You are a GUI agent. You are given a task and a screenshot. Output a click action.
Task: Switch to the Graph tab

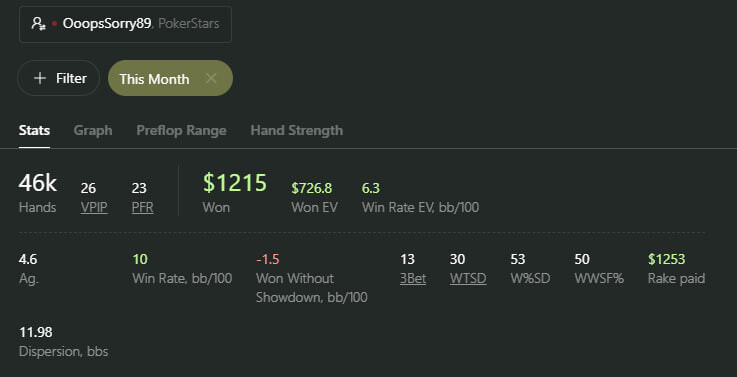[x=93, y=130]
